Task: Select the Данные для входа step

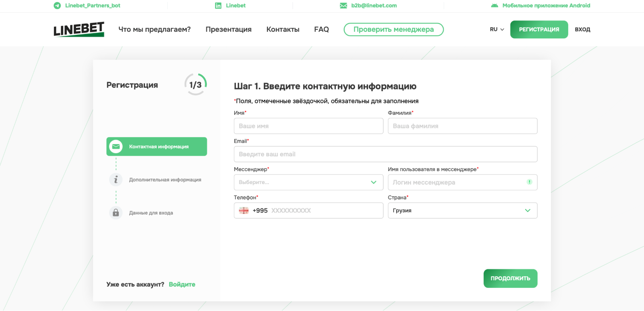Action: coord(141,213)
